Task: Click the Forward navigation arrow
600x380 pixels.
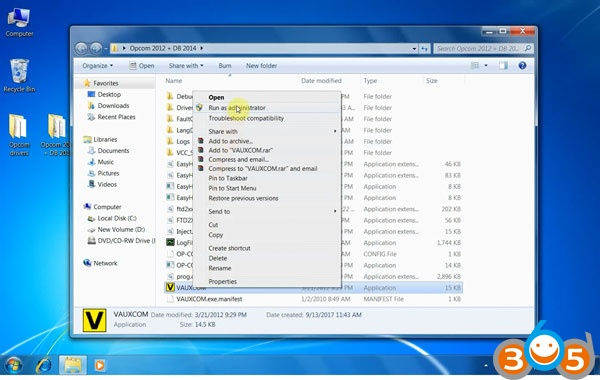Action: coord(96,48)
